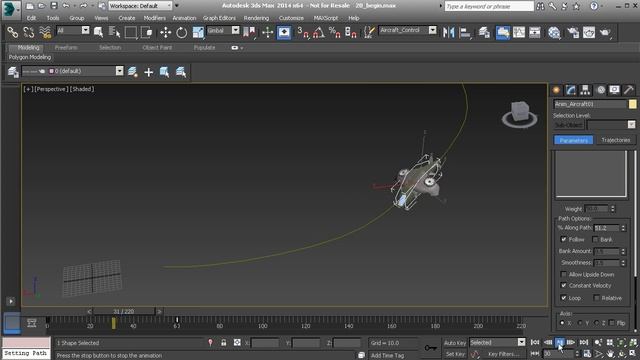Open the Display command panel tab

click(614, 90)
